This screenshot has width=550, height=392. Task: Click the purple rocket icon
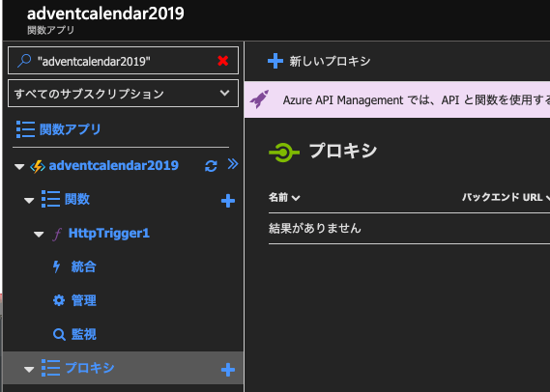coord(259,99)
